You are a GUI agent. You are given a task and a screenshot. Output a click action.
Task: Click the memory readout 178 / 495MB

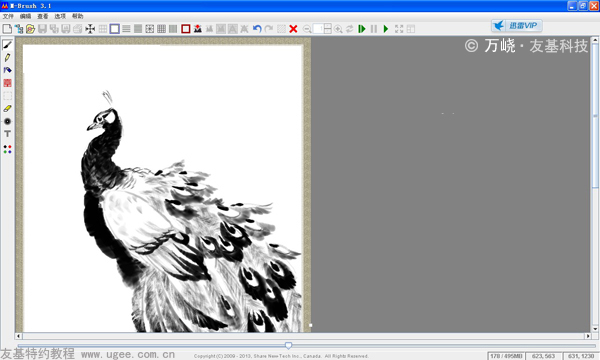(x=506, y=356)
